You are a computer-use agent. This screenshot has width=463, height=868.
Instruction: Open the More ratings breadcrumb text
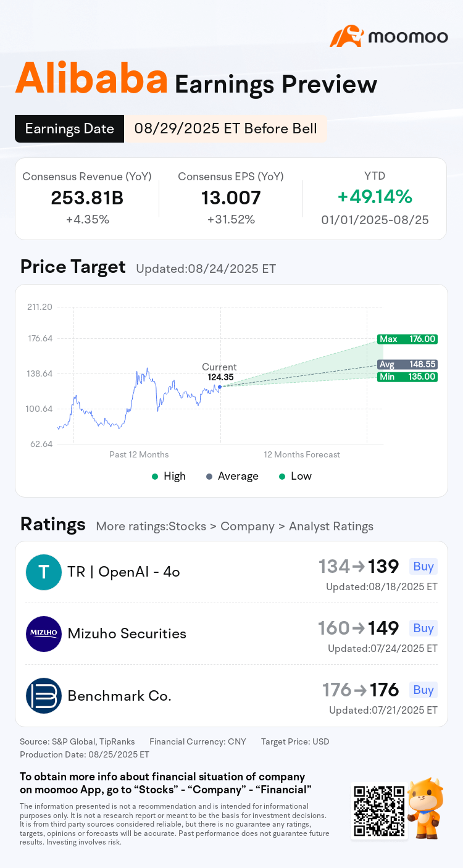[235, 527]
